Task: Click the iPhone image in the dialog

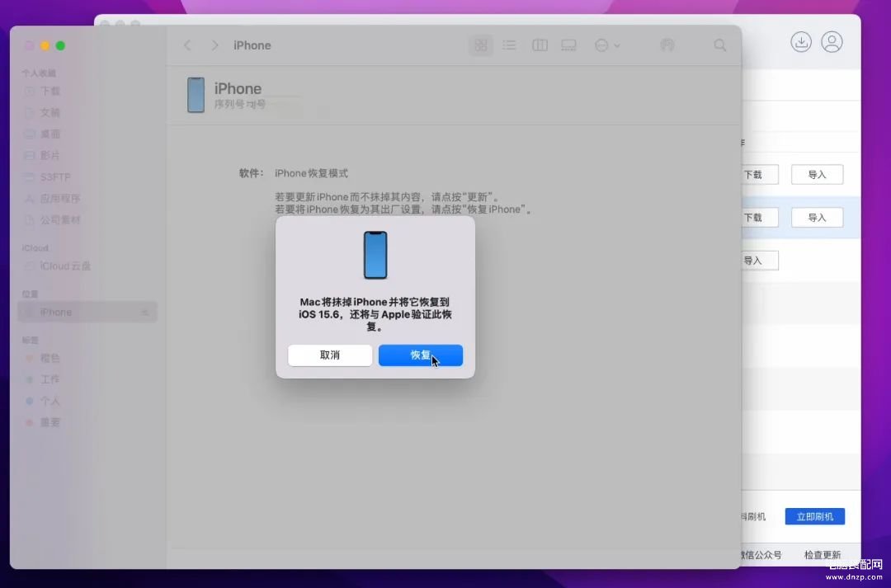Action: coord(375,255)
